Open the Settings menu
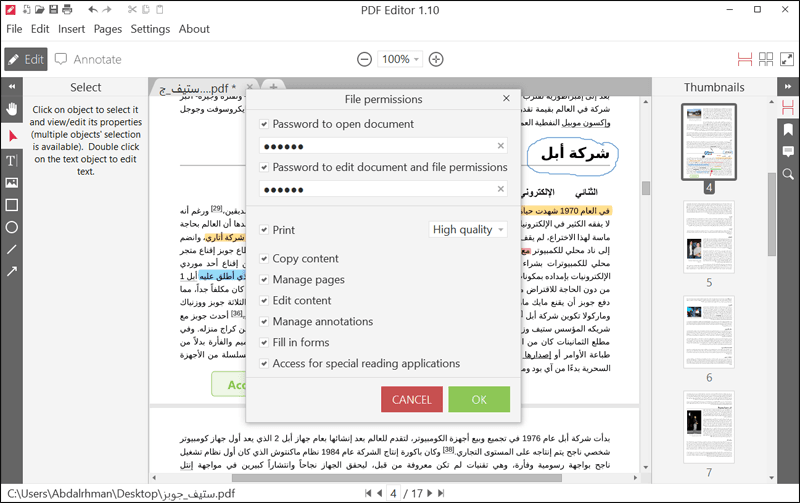The width and height of the screenshot is (800, 503). point(150,29)
